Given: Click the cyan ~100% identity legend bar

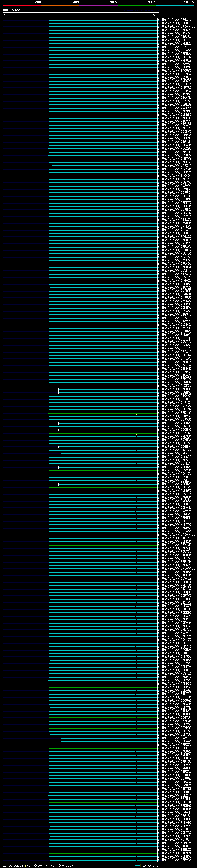Looking at the screenshot, I should pos(175,6).
